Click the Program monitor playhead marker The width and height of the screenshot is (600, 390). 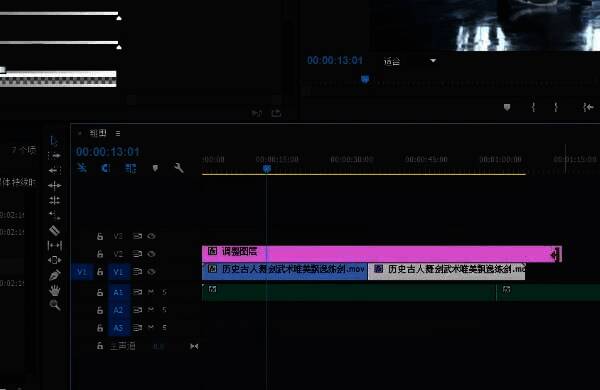pyautogui.click(x=365, y=79)
